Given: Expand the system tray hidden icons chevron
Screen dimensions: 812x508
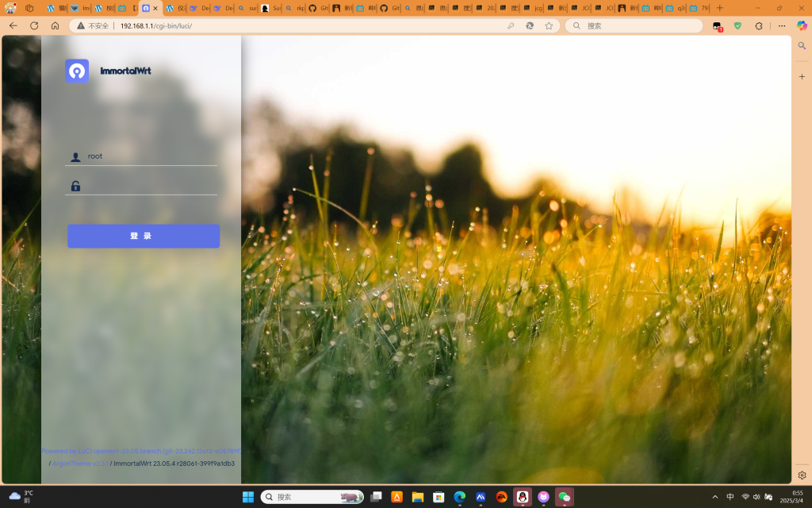Looking at the screenshot, I should pos(715,497).
